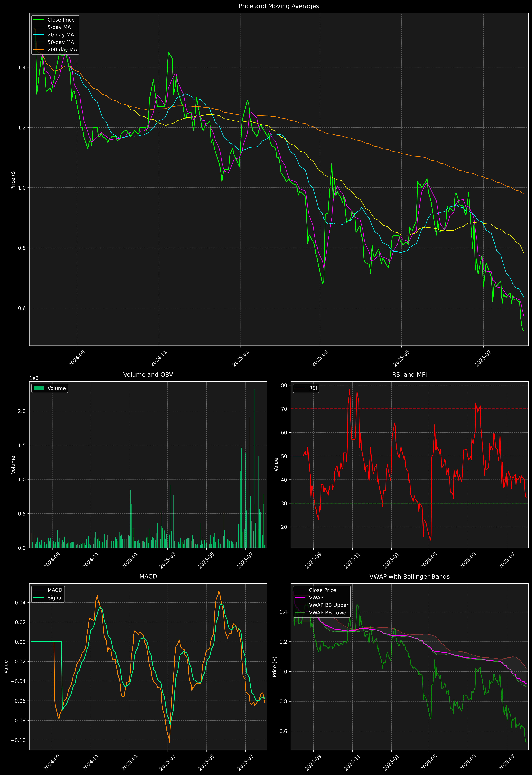The width and height of the screenshot is (532, 775).
Task: Click the 'Price ($)' y-axis label of the top chart
Action: (x=13, y=179)
